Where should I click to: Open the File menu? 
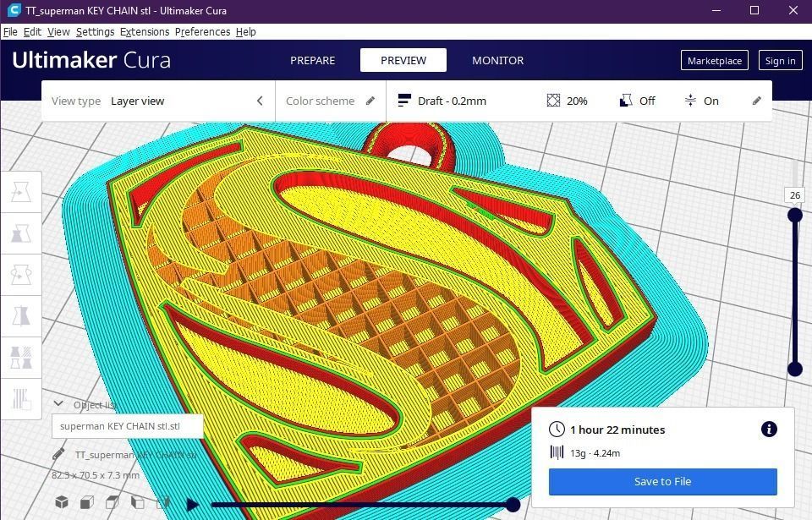tap(10, 31)
